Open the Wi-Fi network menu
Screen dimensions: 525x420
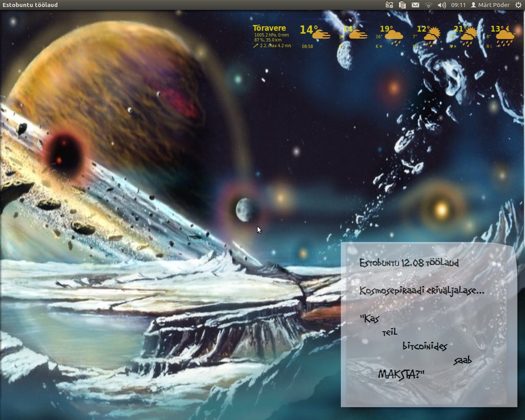point(429,5)
